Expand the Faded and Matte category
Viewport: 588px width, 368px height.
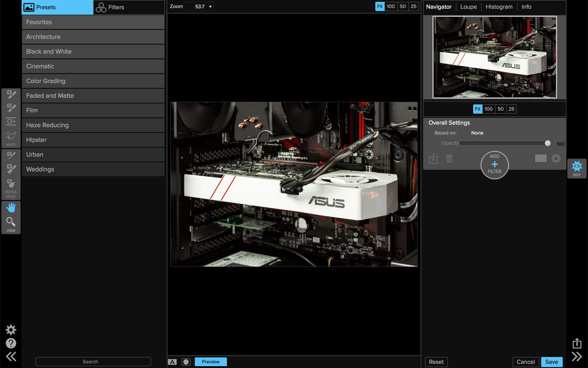click(93, 96)
